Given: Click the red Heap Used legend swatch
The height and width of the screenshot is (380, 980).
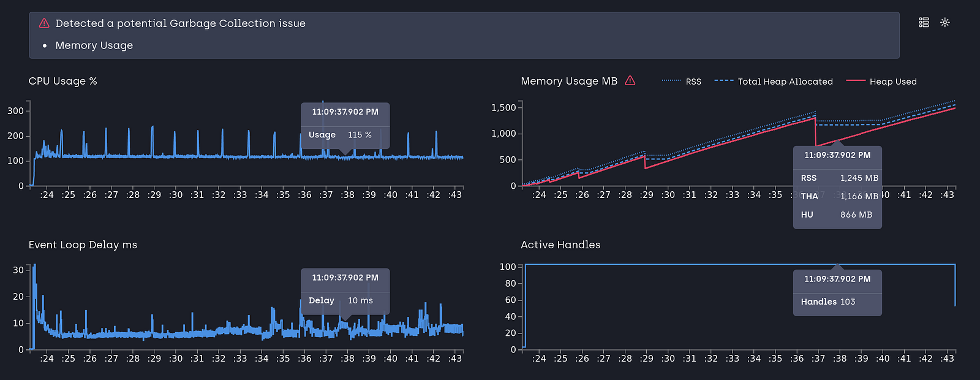Looking at the screenshot, I should click(x=856, y=81).
